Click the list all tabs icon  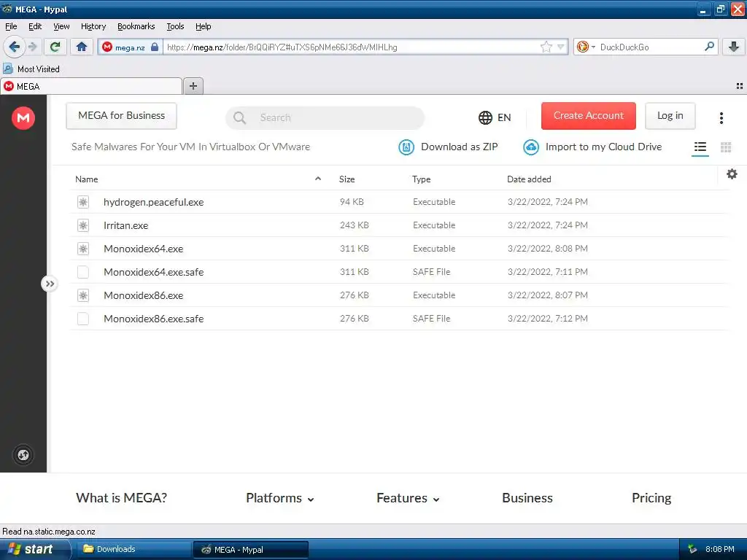coord(740,86)
